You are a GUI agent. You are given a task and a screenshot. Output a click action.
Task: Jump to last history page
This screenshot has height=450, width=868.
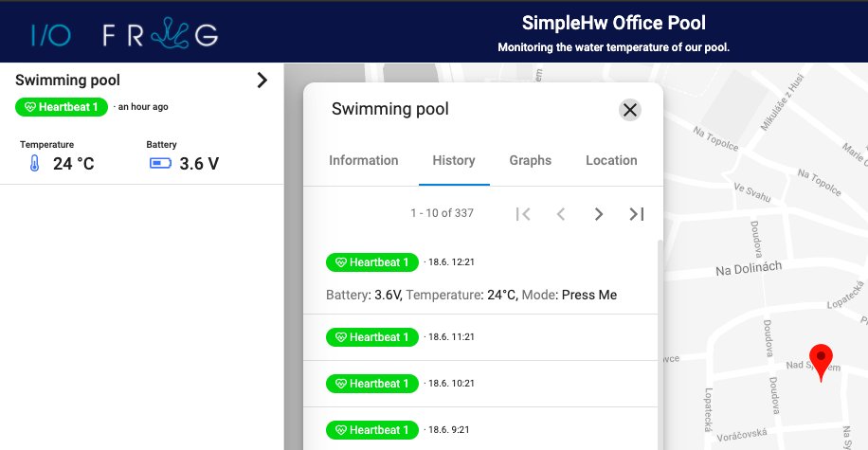tap(637, 214)
